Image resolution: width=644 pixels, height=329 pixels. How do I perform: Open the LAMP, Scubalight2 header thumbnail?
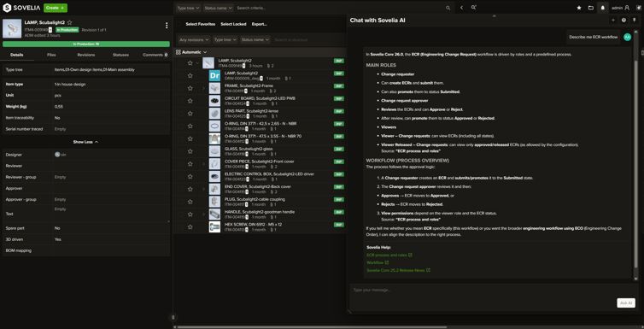12,29
